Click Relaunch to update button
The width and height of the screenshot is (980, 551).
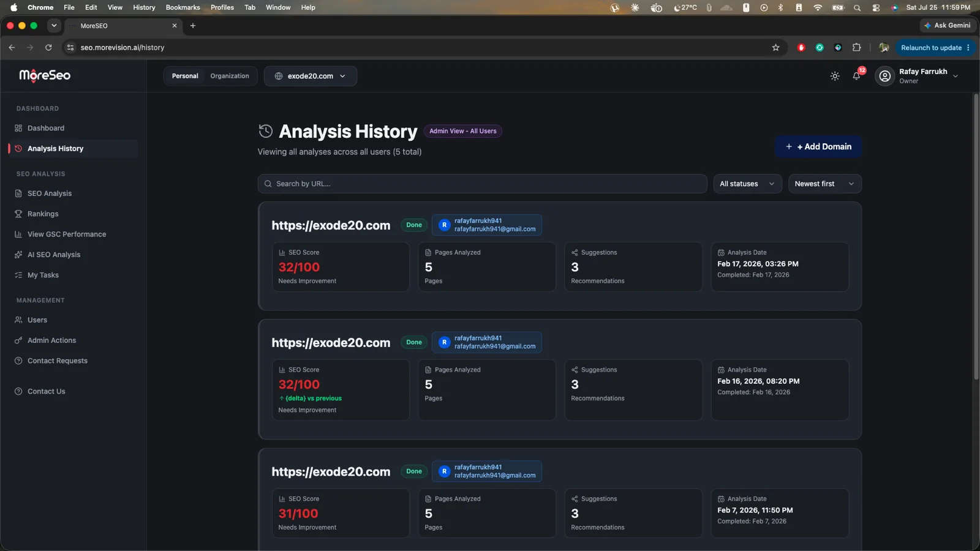(935, 47)
